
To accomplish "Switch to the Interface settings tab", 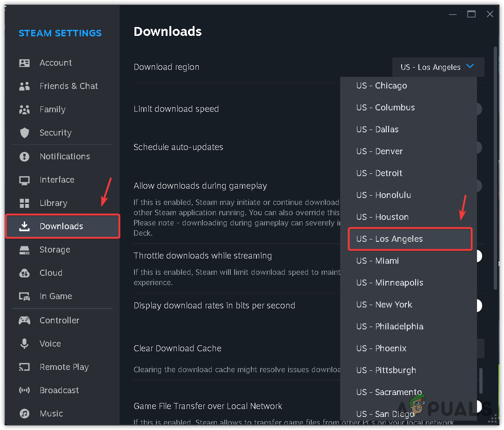I will point(57,180).
